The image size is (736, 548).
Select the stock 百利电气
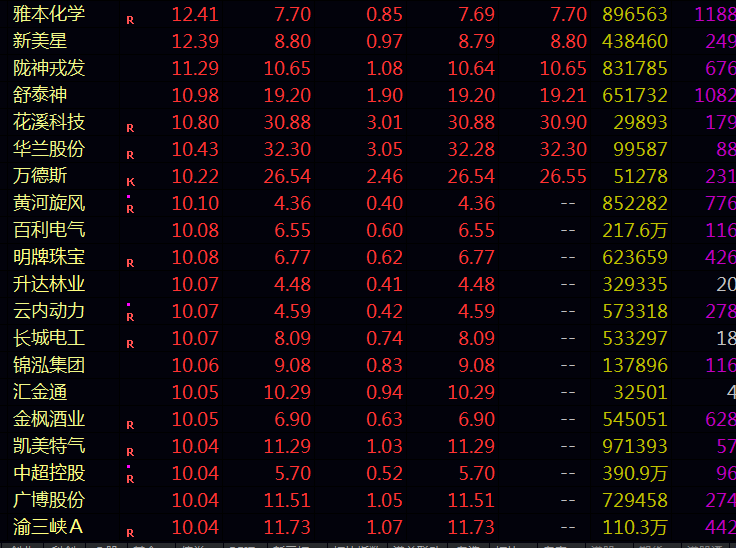[x=49, y=230]
